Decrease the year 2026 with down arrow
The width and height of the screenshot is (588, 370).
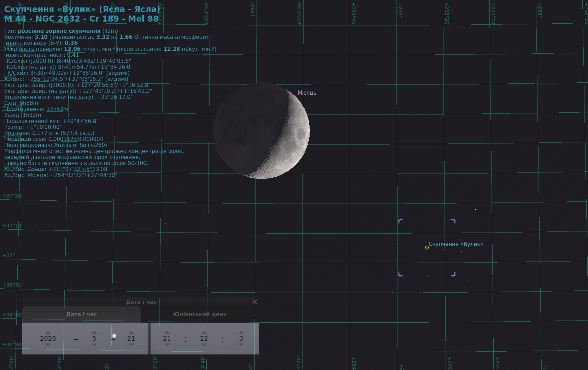pyautogui.click(x=48, y=345)
